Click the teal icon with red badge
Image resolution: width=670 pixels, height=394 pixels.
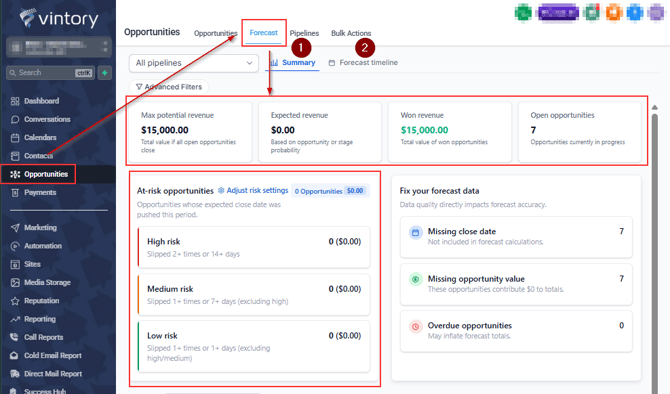coord(592,12)
